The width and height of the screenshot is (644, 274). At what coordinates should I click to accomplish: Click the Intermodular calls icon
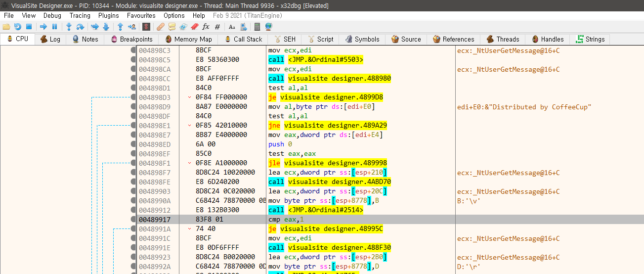tap(243, 27)
